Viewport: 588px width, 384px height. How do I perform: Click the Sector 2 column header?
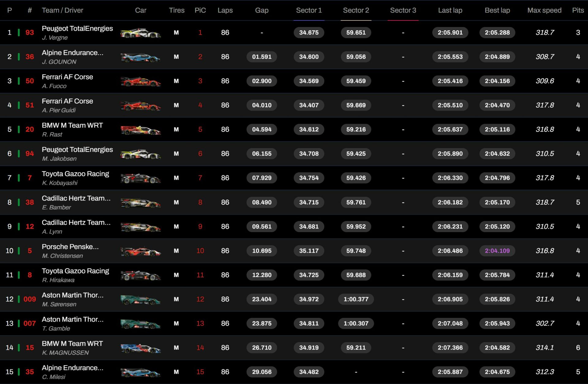point(356,10)
